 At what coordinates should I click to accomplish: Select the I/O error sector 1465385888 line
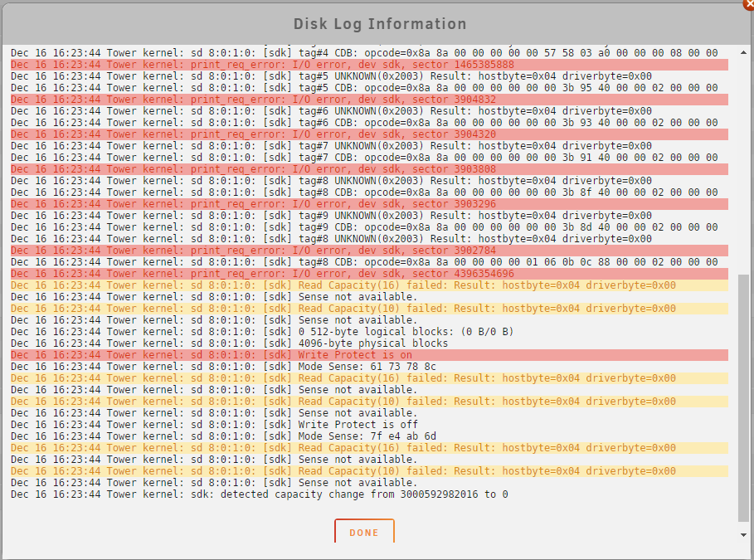[x=369, y=65]
